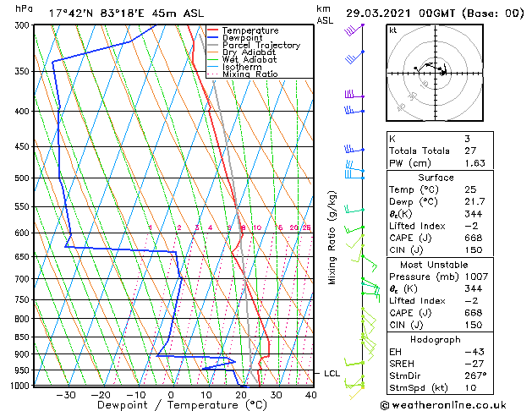Click the wind barb beside 400 hPa
The height and width of the screenshot is (411, 532).
point(354,110)
